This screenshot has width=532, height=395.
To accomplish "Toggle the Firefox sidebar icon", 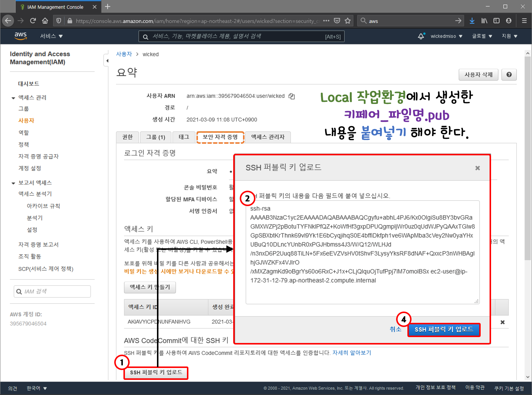I will pyautogui.click(x=496, y=21).
